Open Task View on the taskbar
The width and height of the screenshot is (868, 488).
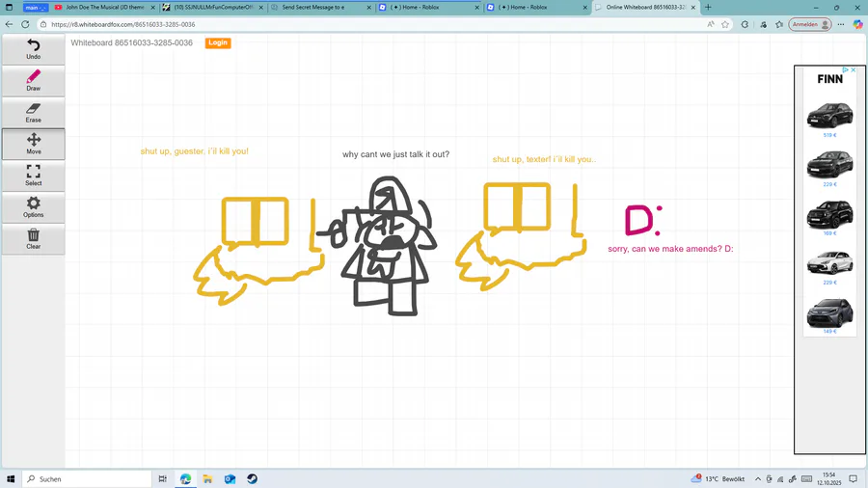162,478
